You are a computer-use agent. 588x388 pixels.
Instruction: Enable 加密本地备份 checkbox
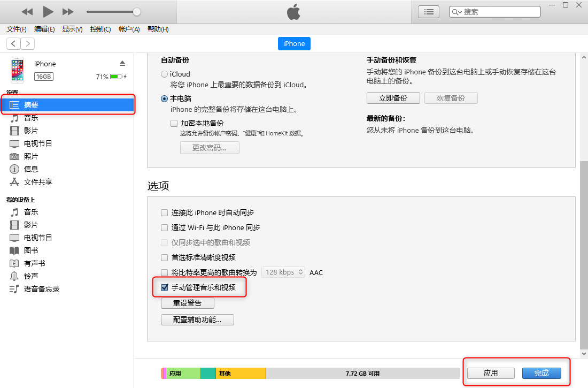coord(174,123)
